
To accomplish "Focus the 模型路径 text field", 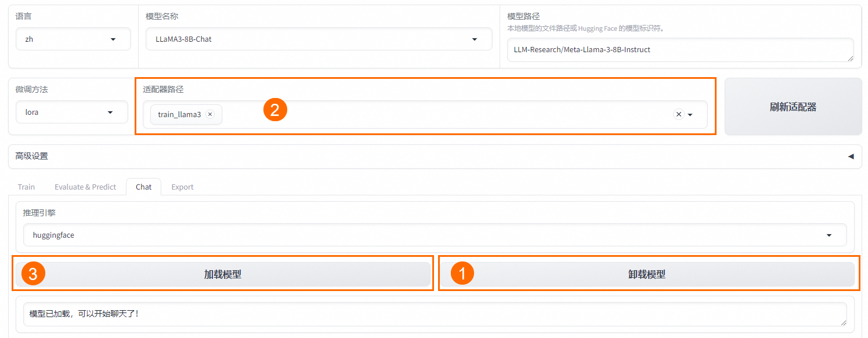I will (680, 50).
